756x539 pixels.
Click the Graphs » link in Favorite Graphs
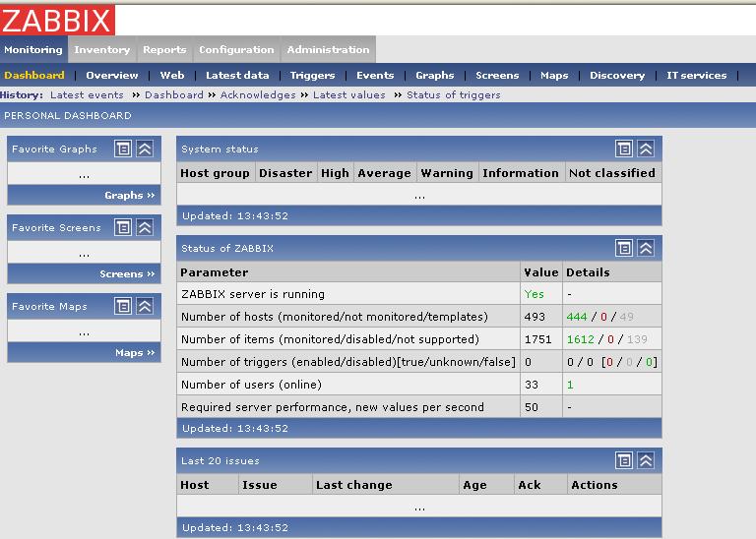130,196
